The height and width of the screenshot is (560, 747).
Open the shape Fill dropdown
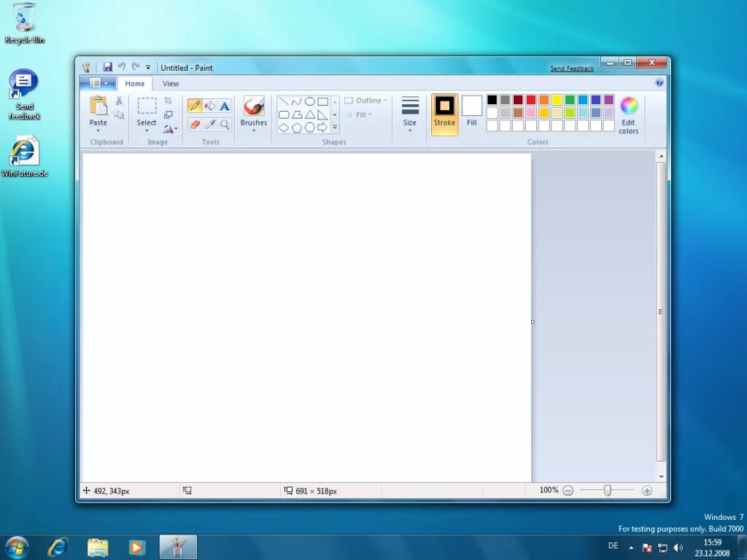point(358,114)
